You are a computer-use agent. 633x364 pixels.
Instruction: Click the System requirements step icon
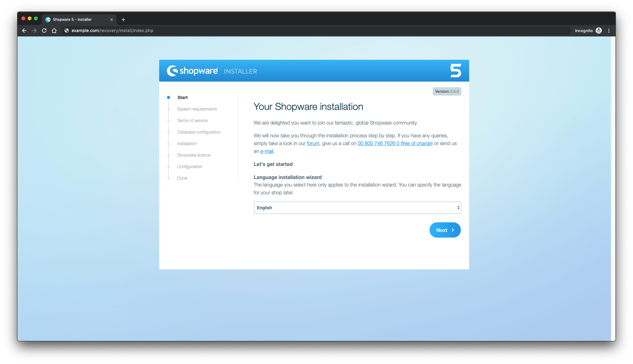(169, 109)
